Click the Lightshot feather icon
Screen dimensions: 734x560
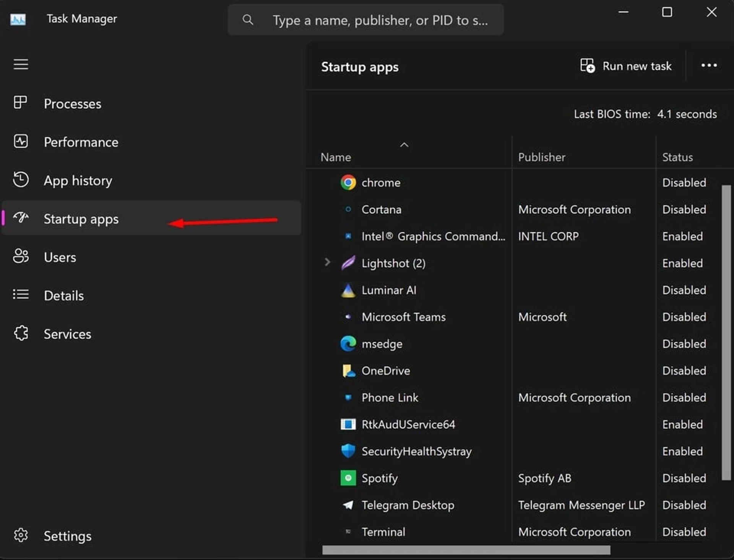[x=348, y=263]
